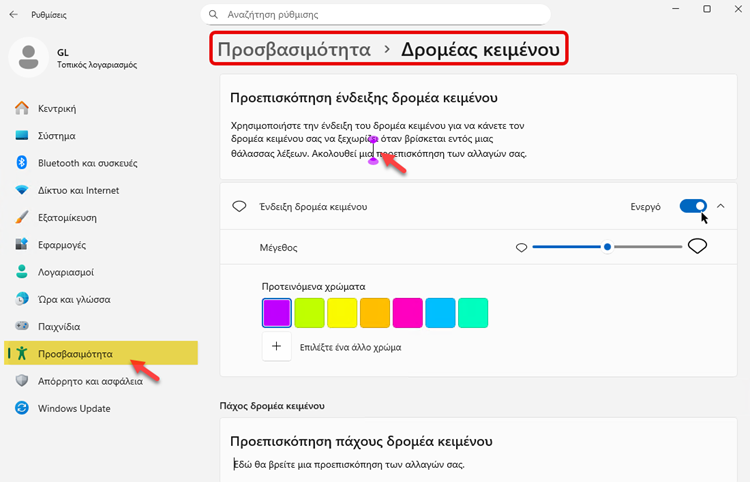Click the Προσβασιμότητα accessibility figure icon
This screenshot has height=482, width=750.
click(x=22, y=353)
